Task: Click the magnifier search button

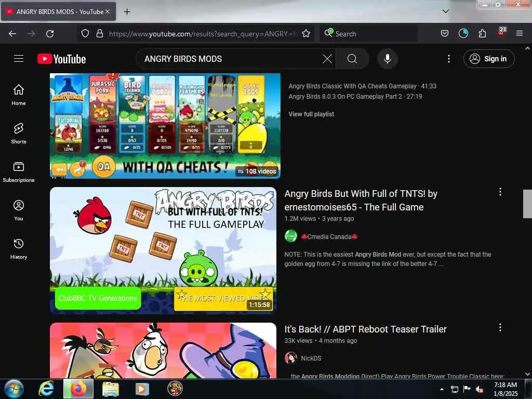Action: 352,59
